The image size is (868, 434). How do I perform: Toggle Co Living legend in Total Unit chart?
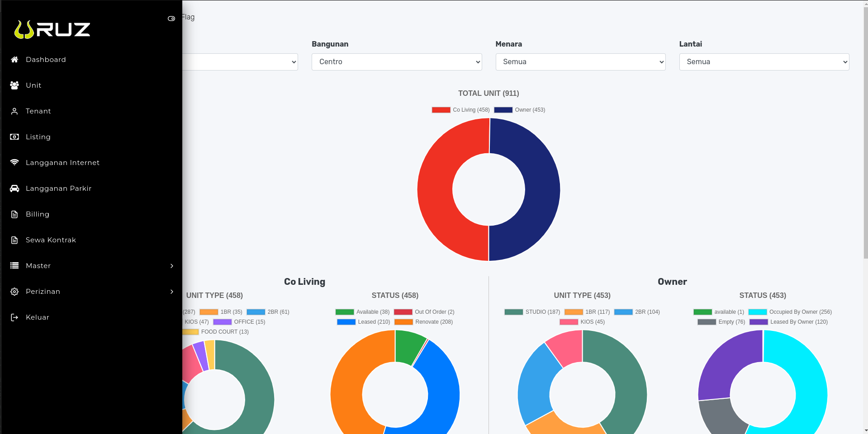pos(460,110)
